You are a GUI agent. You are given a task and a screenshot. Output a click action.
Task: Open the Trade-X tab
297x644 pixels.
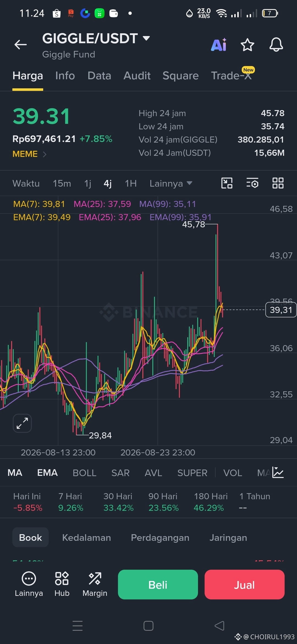(x=231, y=76)
